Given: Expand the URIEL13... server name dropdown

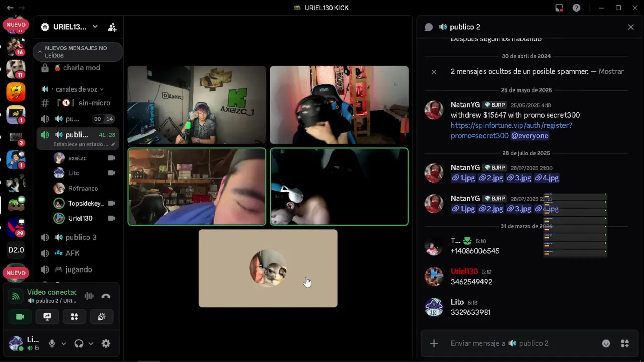Looking at the screenshot, I should (95, 27).
